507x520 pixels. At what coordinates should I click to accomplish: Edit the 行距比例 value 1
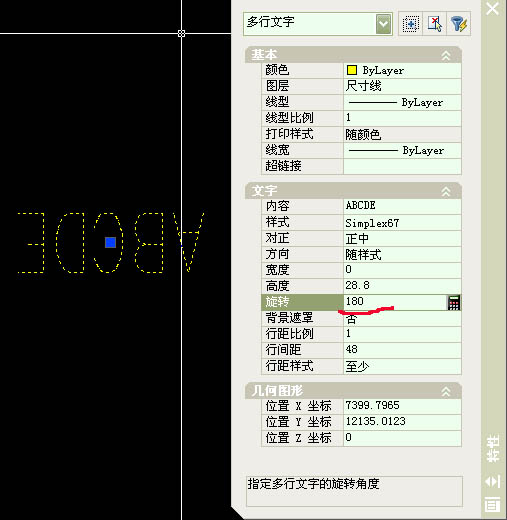[402, 334]
